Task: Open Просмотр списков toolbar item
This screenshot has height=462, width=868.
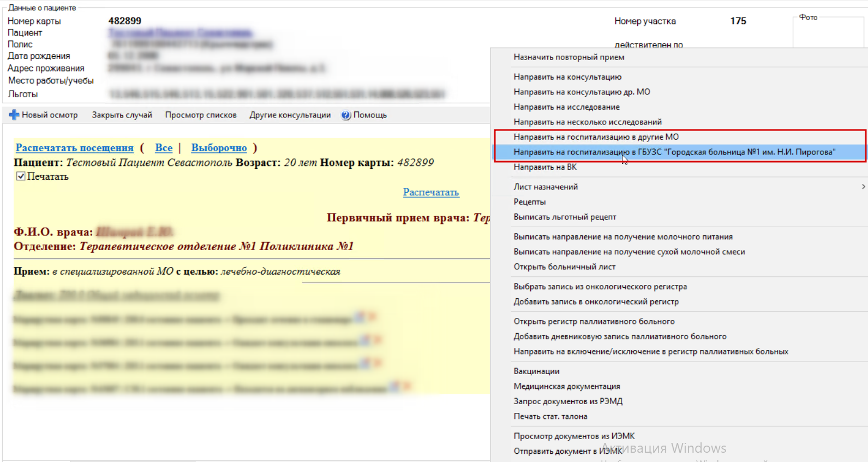Action: [201, 115]
